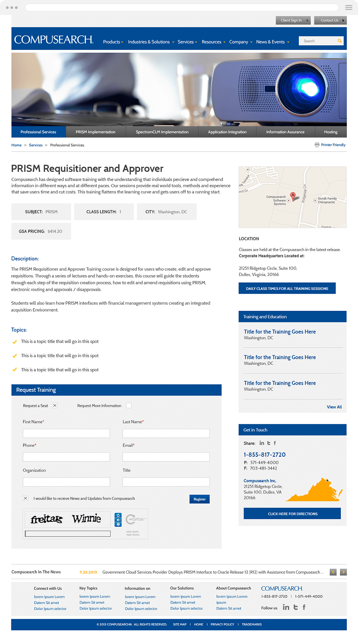Image resolution: width=358 pixels, height=644 pixels.
Task: Open the browser hamburger menu
Action: [x=348, y=7]
